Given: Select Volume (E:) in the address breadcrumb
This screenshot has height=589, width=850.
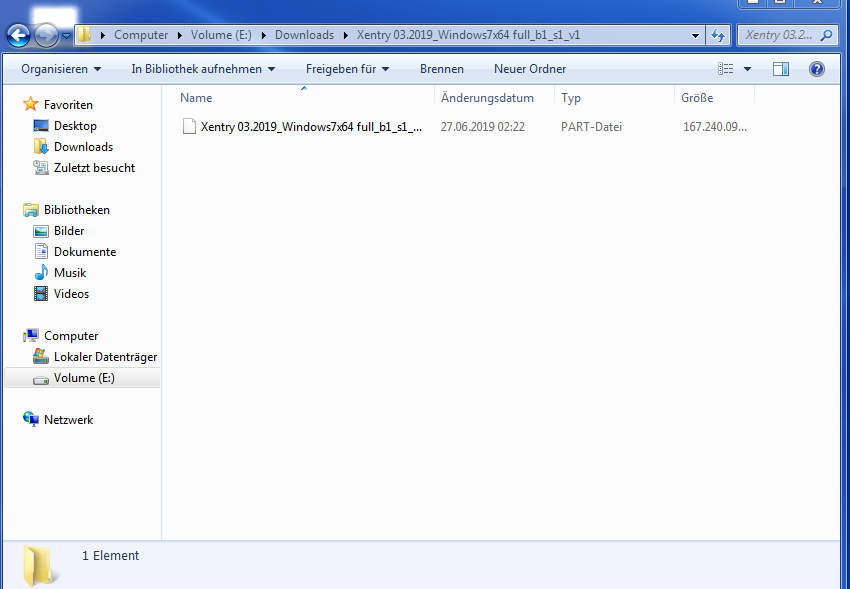Looking at the screenshot, I should click(x=221, y=35).
